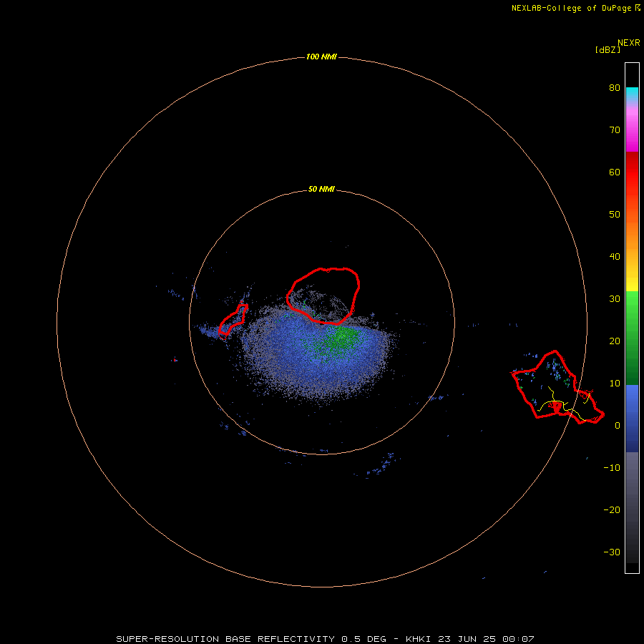This screenshot has height=644, width=644.
Task: Click the 50 NMI range ring label
Action: (x=321, y=190)
